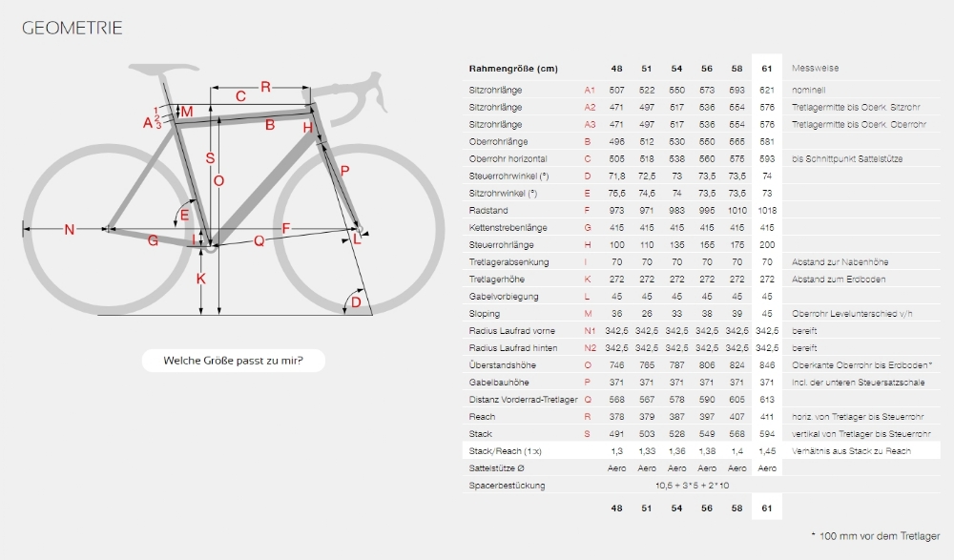Click the red P fork label on diagram
Image resolution: width=954 pixels, height=560 pixels.
coord(344,171)
